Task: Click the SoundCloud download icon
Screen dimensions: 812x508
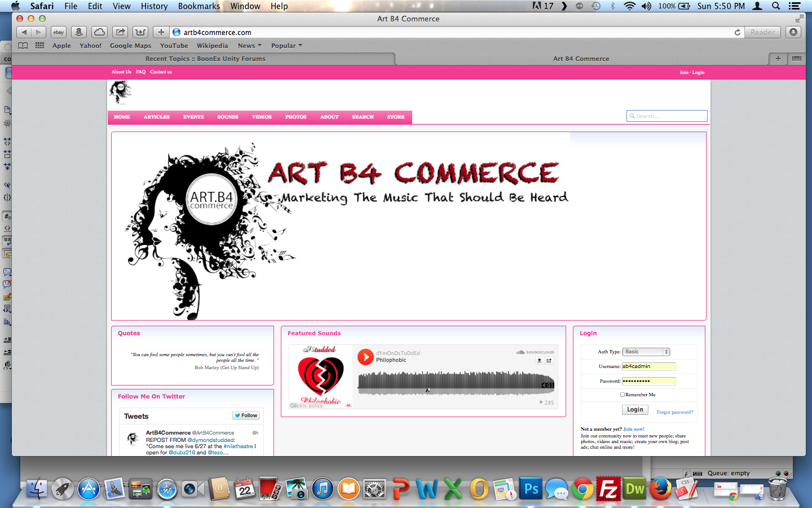Action: click(x=539, y=360)
